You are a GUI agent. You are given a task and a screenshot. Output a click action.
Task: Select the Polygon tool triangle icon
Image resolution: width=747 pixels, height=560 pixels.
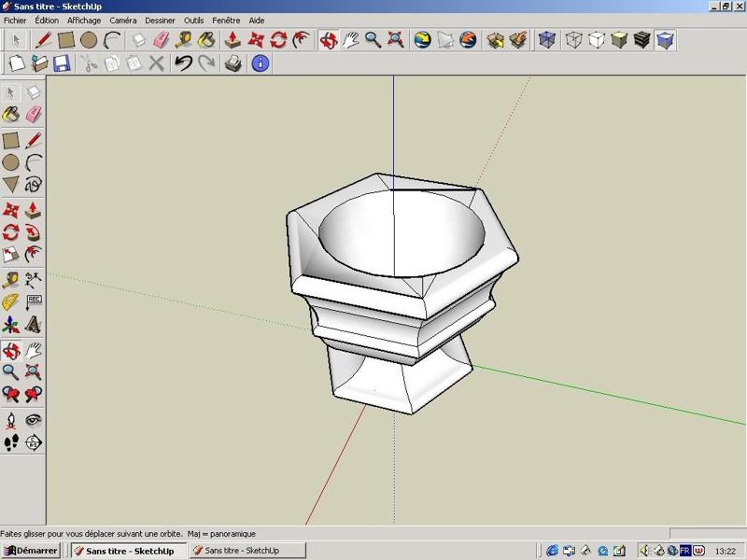pos(11,185)
